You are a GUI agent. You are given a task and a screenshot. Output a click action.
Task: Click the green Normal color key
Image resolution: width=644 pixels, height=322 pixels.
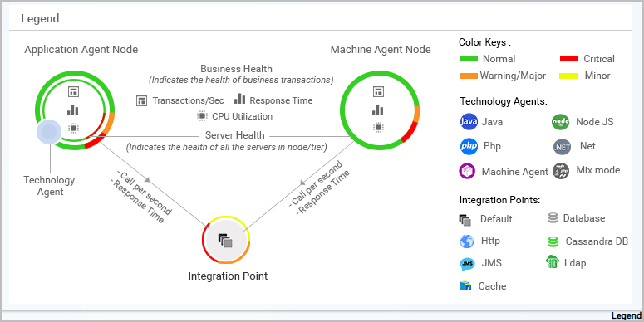pos(468,59)
